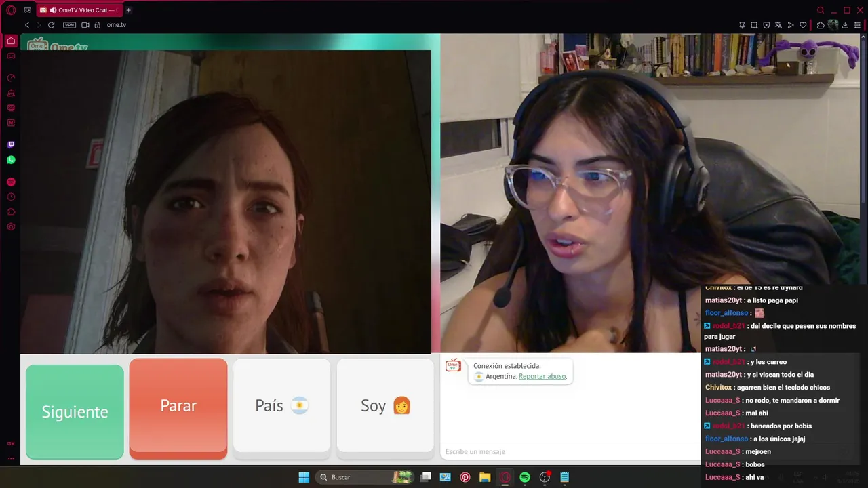Go back to the previous page
The image size is (868, 488).
click(27, 25)
